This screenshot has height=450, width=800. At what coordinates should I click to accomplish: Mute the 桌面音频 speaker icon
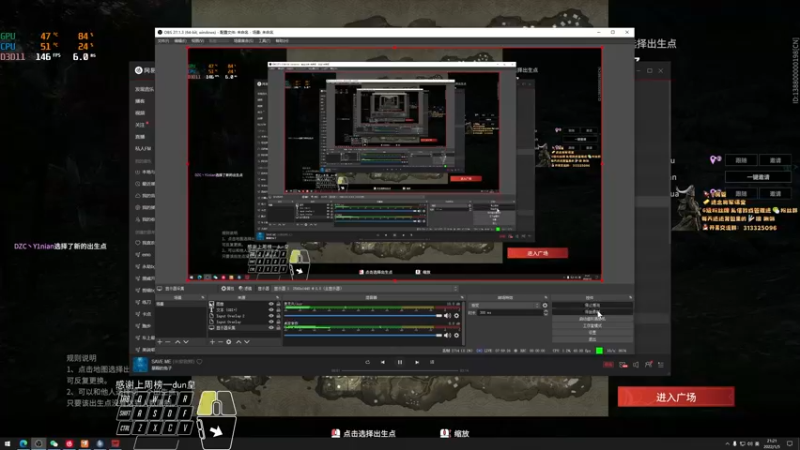point(447,335)
